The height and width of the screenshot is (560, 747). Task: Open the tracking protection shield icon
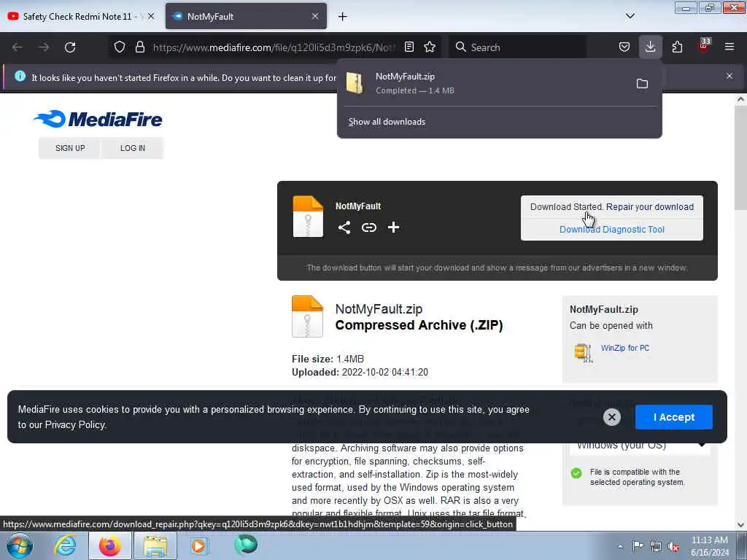click(120, 47)
